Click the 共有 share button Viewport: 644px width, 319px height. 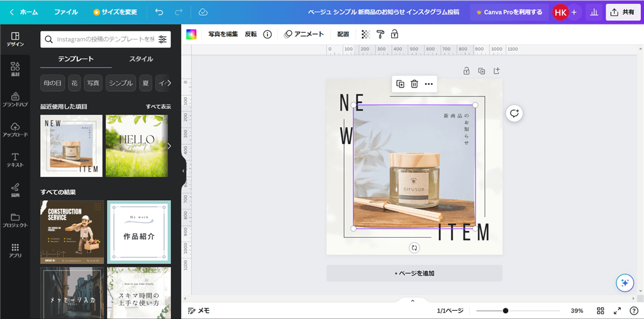(623, 12)
